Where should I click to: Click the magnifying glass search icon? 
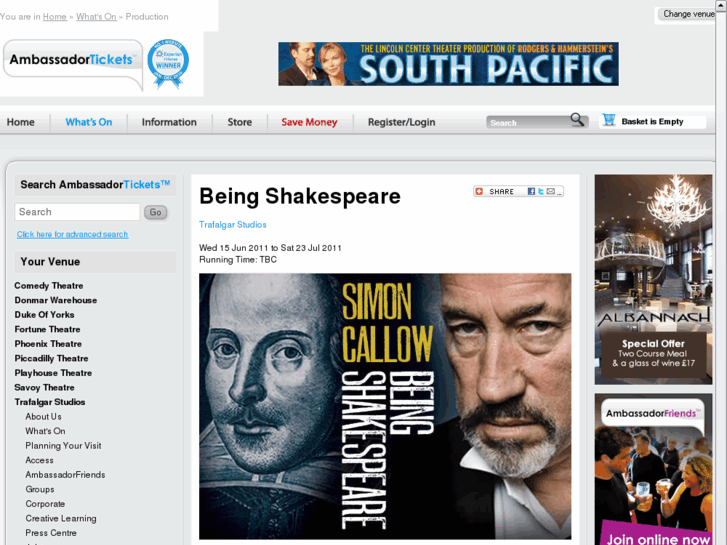pyautogui.click(x=577, y=120)
